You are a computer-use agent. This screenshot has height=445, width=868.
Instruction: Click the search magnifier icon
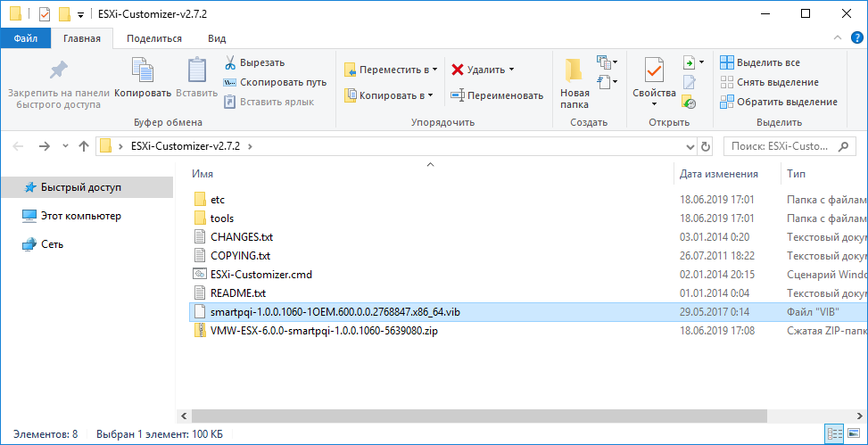pos(843,146)
